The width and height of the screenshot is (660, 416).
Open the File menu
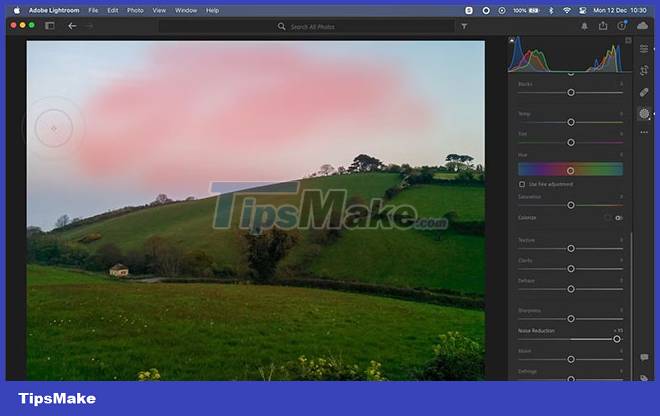tap(93, 11)
